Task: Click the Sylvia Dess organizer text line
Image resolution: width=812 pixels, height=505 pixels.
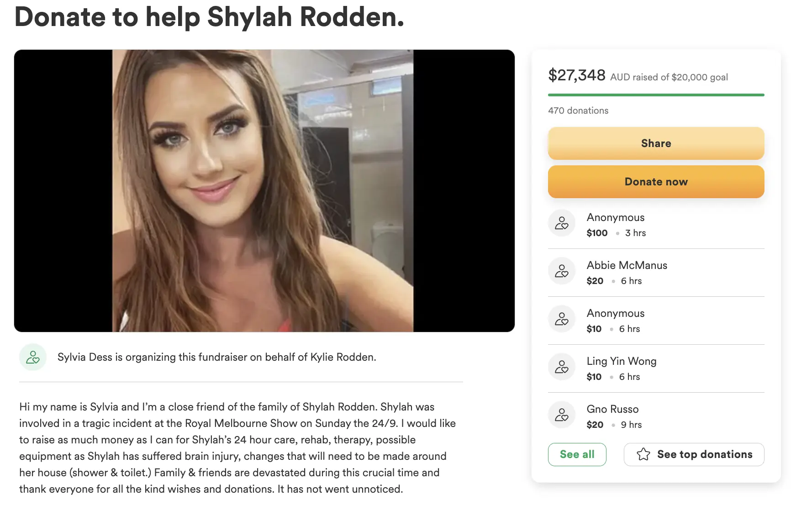Action: coord(217,357)
